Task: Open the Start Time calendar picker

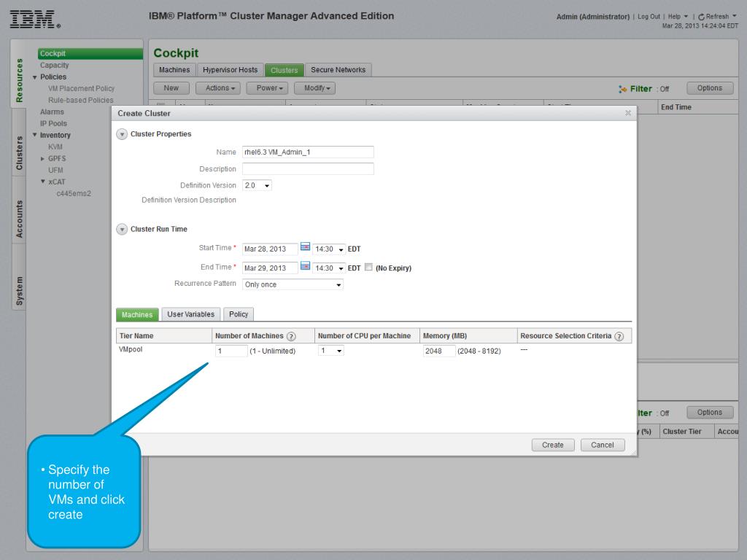Action: tap(306, 246)
